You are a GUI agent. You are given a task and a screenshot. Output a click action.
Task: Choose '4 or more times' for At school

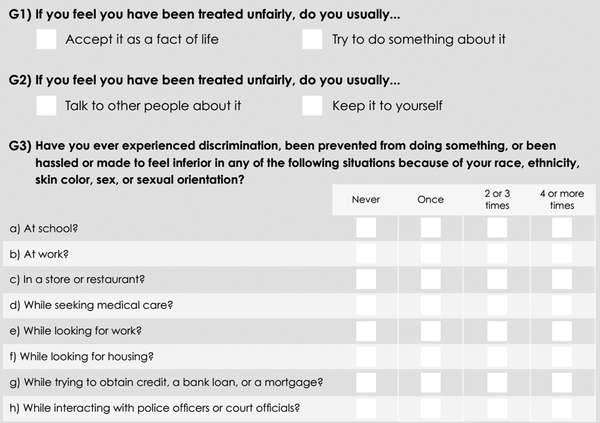[x=562, y=228]
